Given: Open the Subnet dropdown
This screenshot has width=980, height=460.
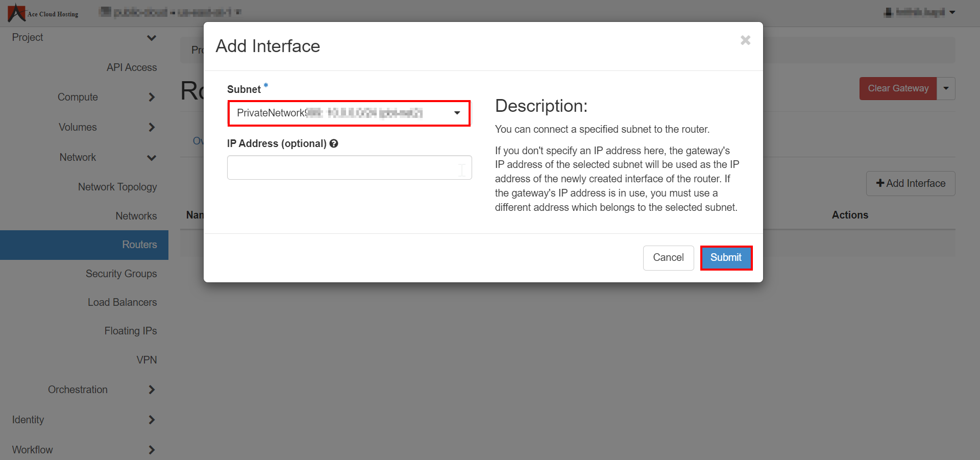Looking at the screenshot, I should (x=349, y=113).
